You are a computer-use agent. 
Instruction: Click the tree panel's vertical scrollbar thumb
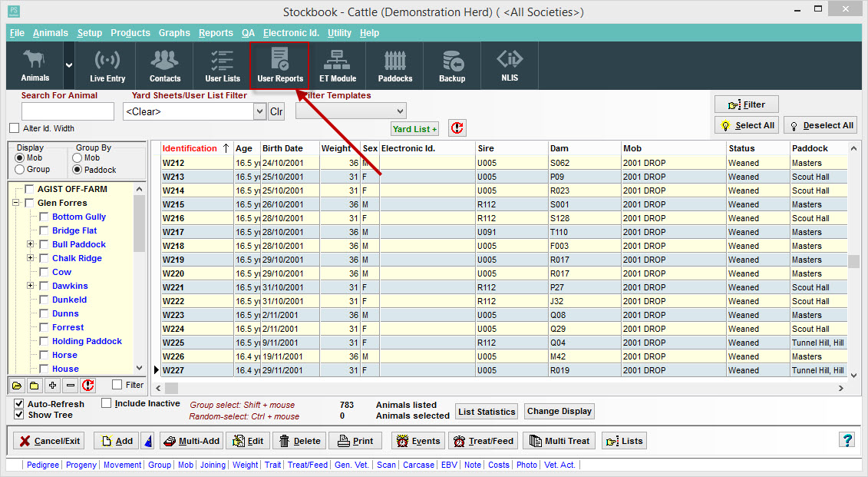139,224
